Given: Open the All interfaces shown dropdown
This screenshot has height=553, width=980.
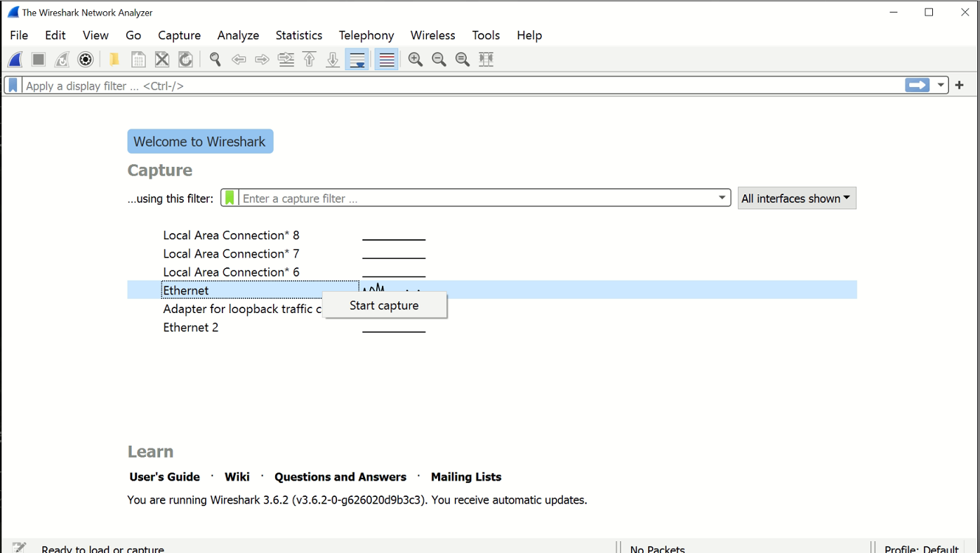Looking at the screenshot, I should [x=797, y=199].
